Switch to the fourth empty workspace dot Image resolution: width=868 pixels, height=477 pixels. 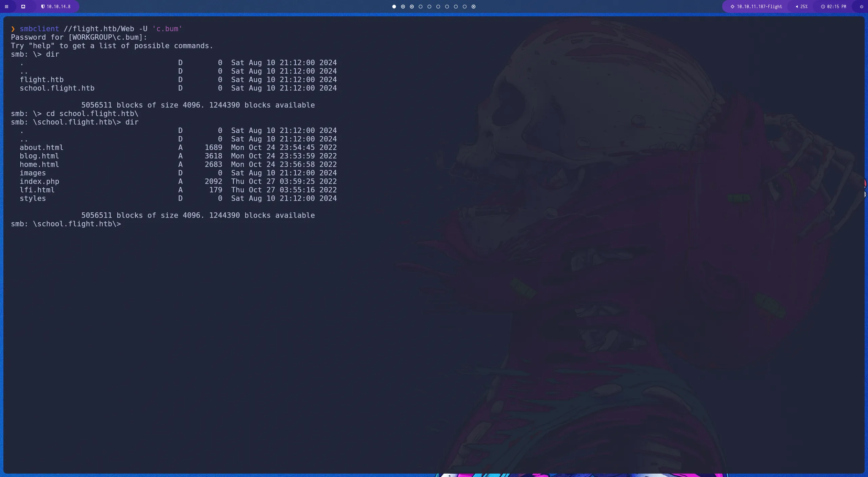point(420,6)
